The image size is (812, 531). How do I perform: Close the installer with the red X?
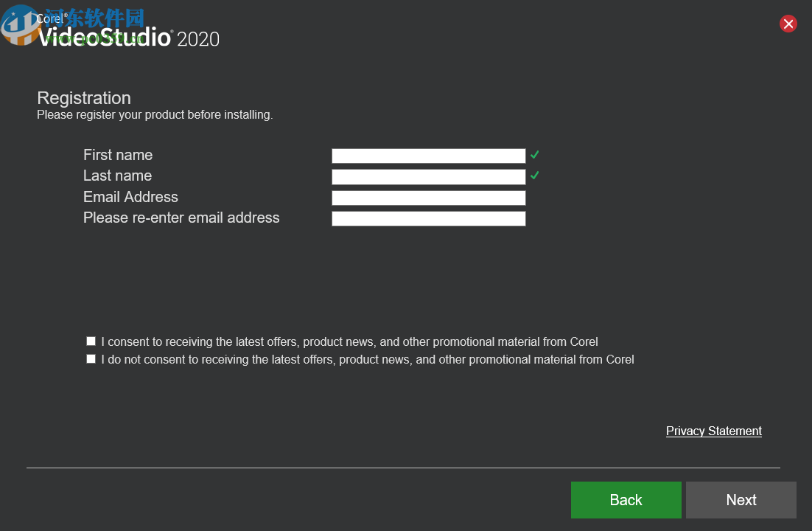point(788,24)
